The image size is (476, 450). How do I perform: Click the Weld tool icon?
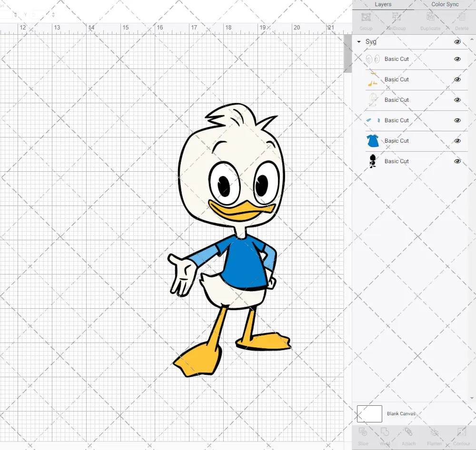[x=385, y=432]
